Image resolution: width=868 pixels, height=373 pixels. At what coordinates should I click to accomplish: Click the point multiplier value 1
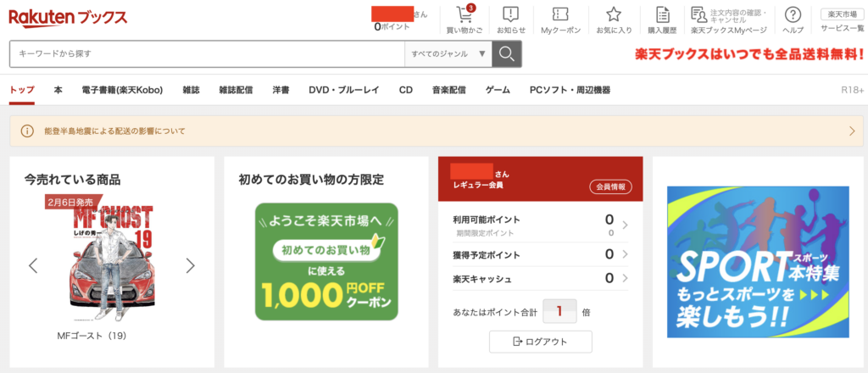click(x=559, y=312)
